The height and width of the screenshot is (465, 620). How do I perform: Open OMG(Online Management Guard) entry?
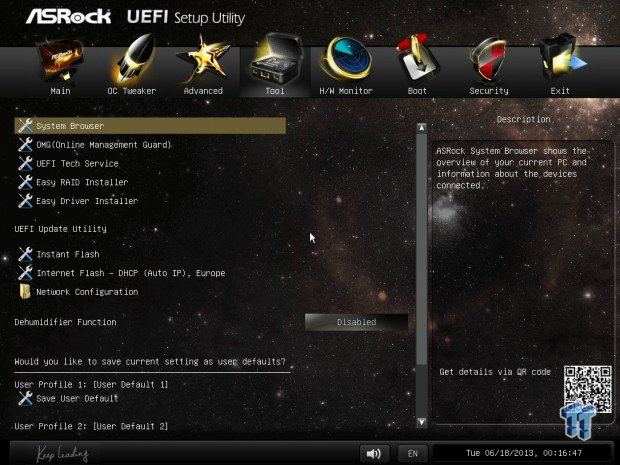104,145
